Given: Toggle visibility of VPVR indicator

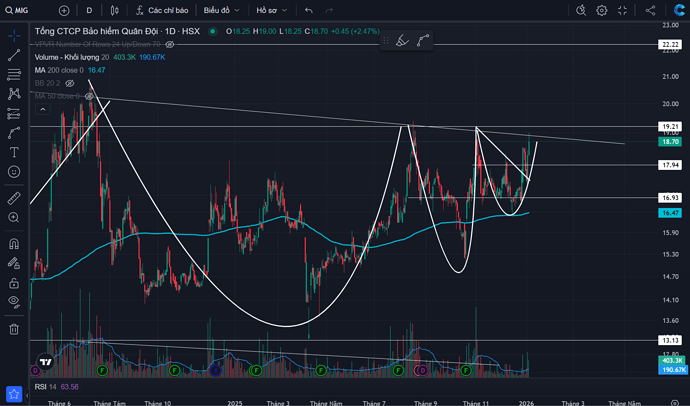Looking at the screenshot, I should 170,45.
